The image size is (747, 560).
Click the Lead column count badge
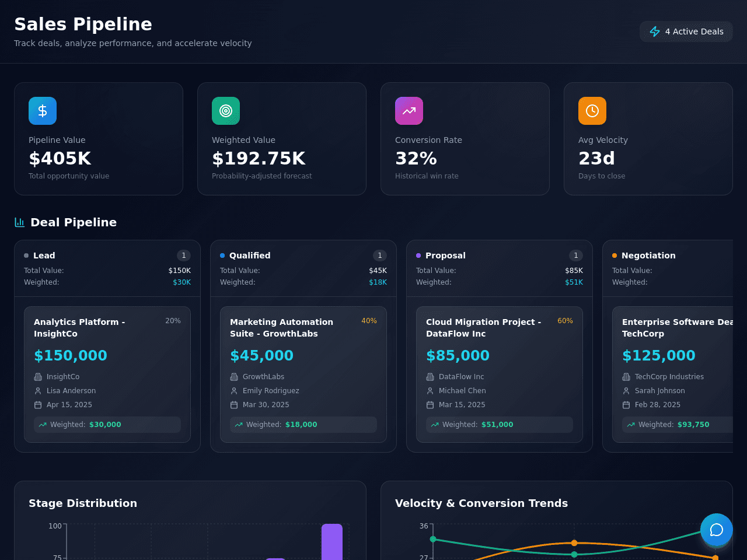[x=184, y=256]
